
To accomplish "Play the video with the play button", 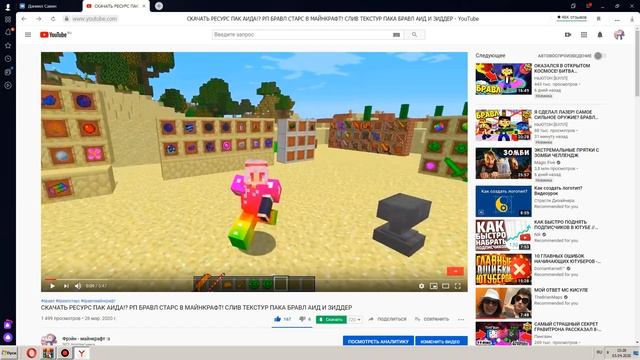I will coord(52,286).
